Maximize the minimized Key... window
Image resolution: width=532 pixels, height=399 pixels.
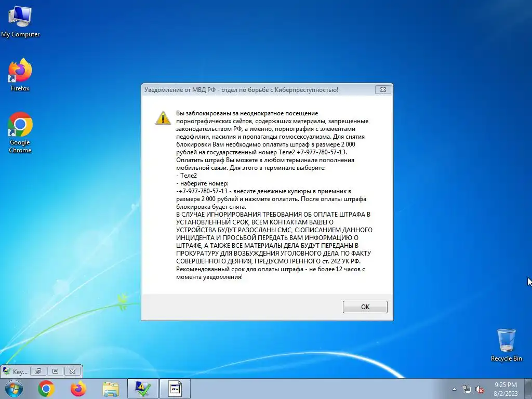click(55, 371)
